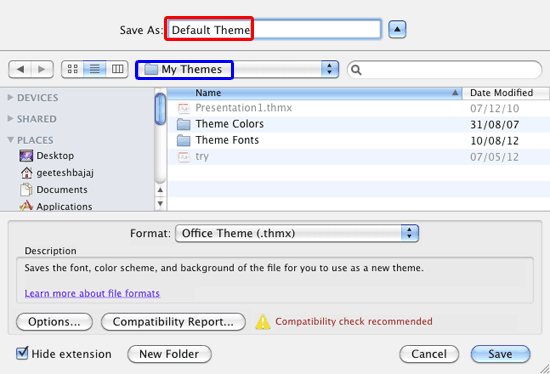Click the geeteshbajaj home icon
The height and width of the screenshot is (374, 550).
tap(26, 173)
